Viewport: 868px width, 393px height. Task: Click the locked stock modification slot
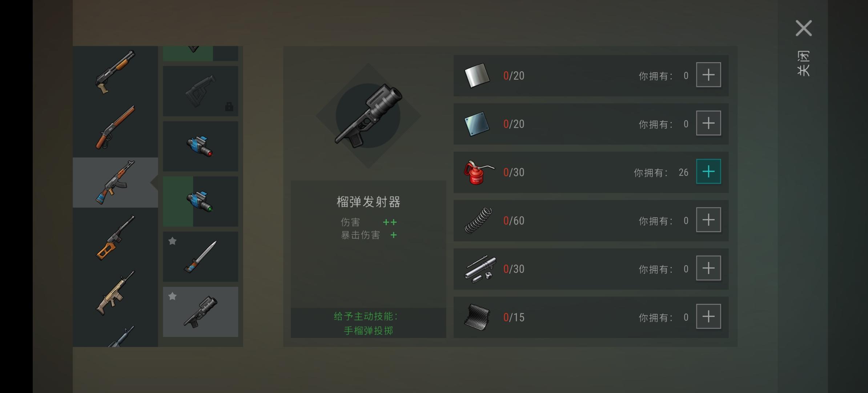[200, 91]
